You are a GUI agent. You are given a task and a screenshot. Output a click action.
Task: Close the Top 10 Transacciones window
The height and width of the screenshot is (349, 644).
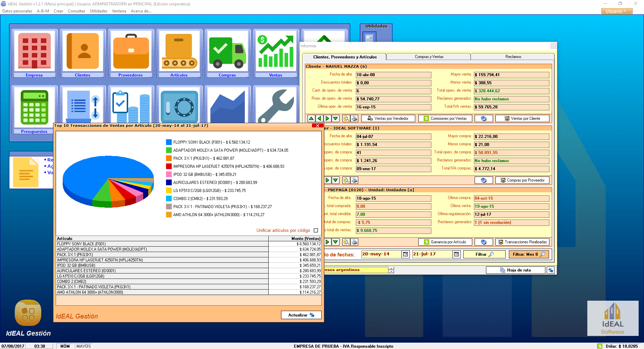[317, 126]
